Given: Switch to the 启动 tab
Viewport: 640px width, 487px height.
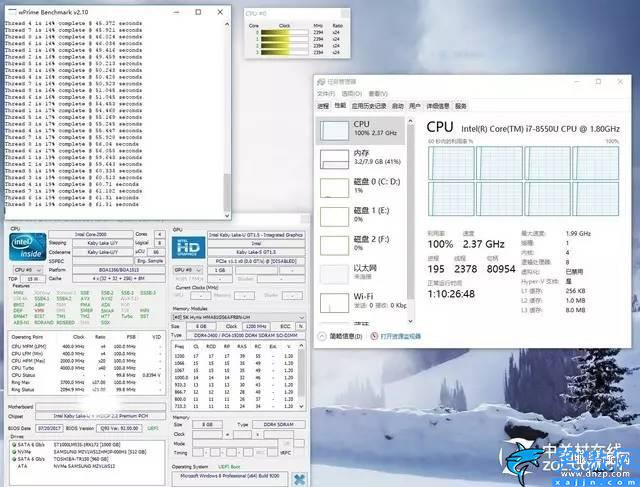Looking at the screenshot, I should point(398,106).
